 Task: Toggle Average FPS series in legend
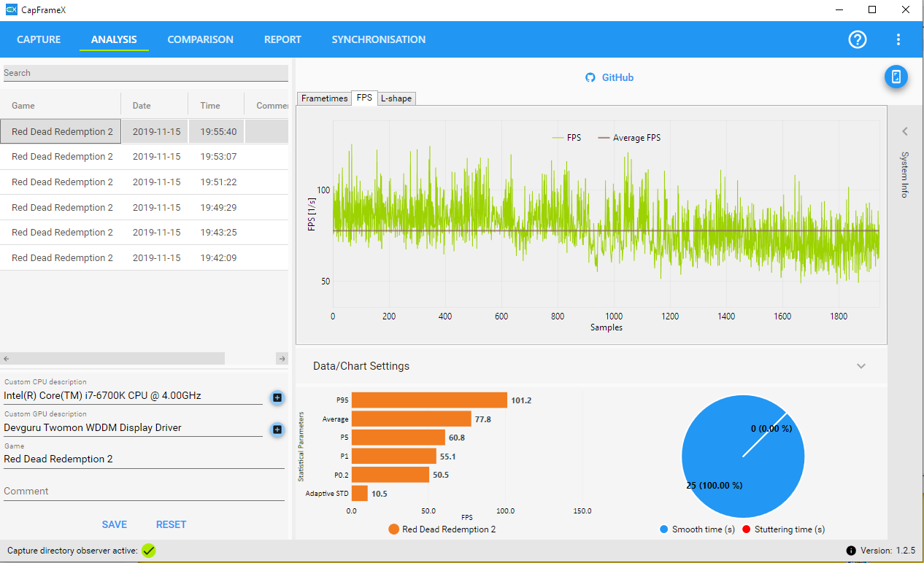(629, 138)
